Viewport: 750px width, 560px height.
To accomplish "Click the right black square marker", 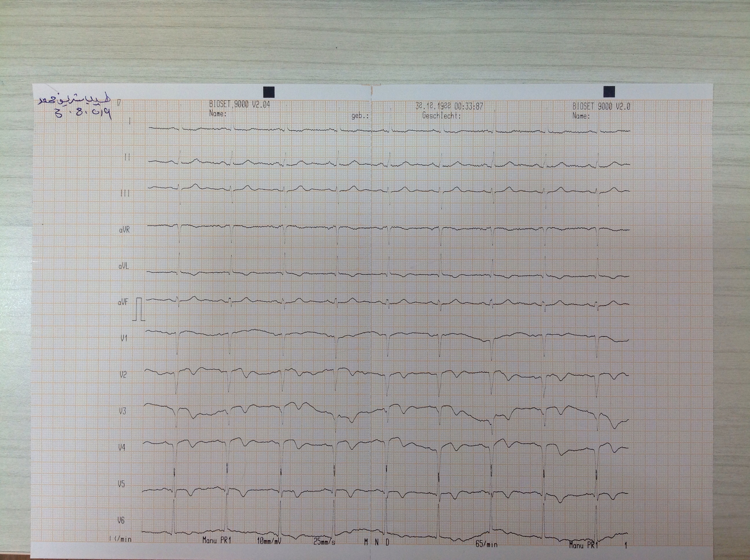I will tap(609, 91).
